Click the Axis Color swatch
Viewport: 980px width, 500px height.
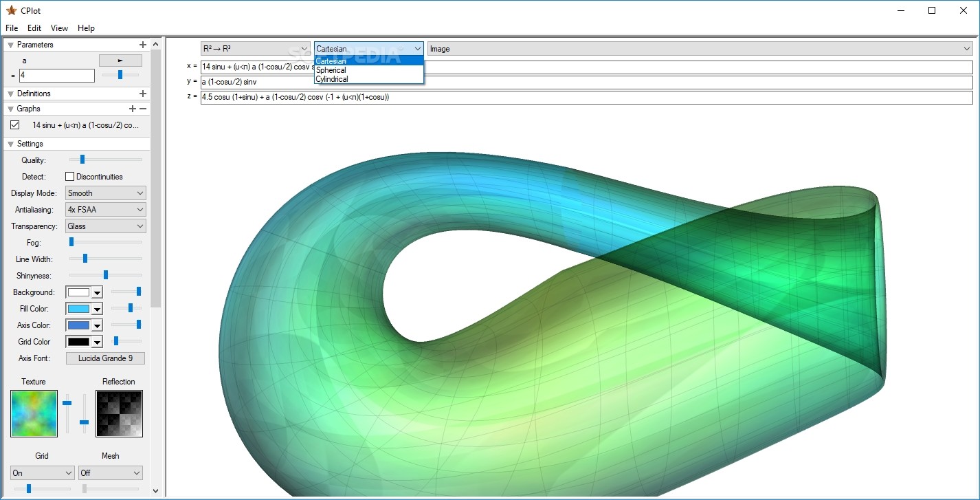click(x=78, y=325)
